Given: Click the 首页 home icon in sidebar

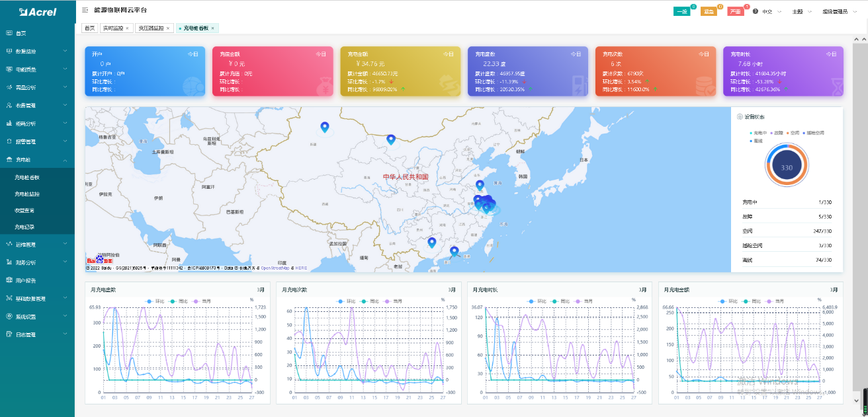Looking at the screenshot, I should tap(9, 33).
